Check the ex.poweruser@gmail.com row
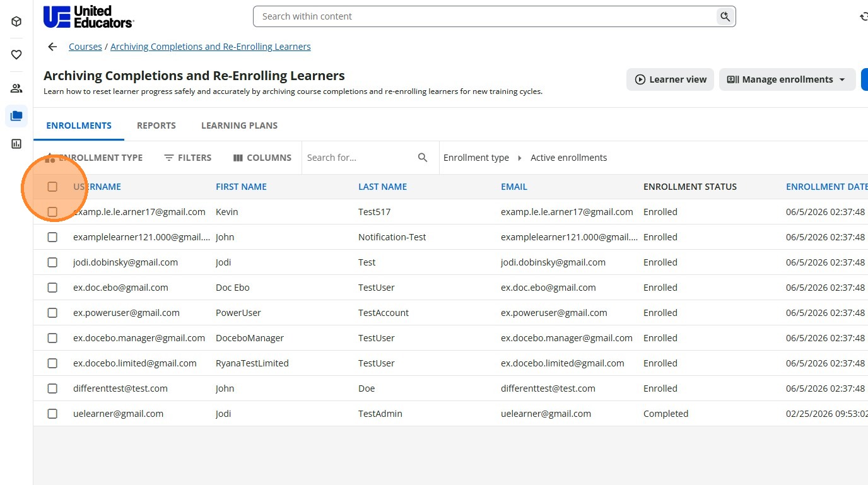Viewport: 868px width, 485px height. tap(52, 313)
